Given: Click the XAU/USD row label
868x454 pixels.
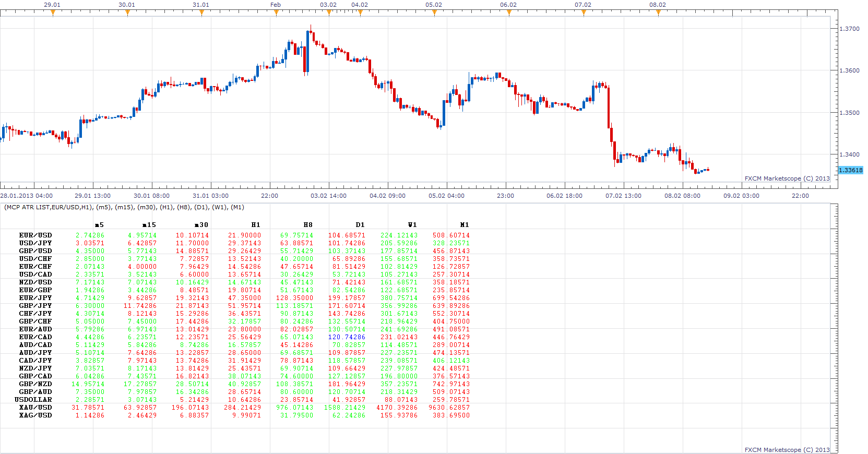Looking at the screenshot, I should point(35,408).
